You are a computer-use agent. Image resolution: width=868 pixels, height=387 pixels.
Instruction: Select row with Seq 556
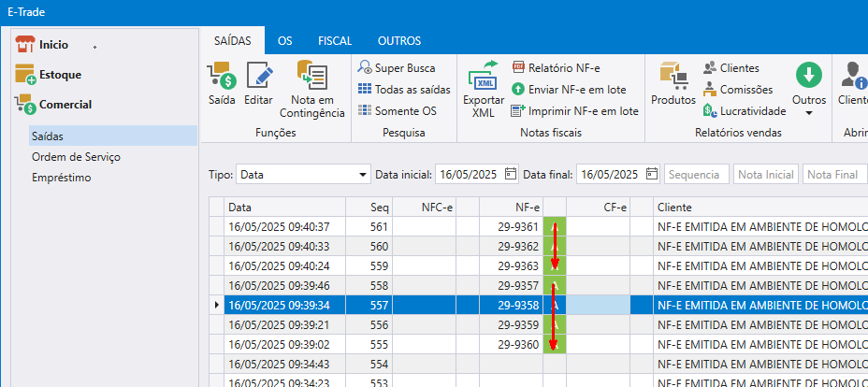pos(539,324)
